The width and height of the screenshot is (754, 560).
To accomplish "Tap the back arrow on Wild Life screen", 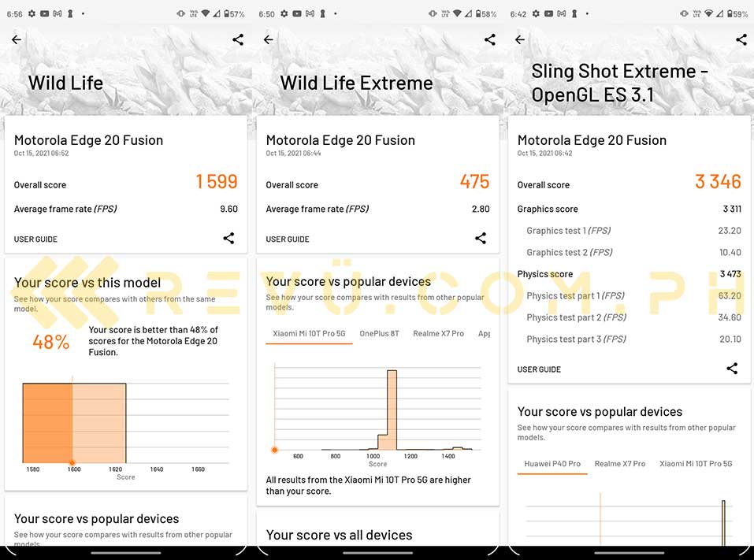I will (17, 39).
